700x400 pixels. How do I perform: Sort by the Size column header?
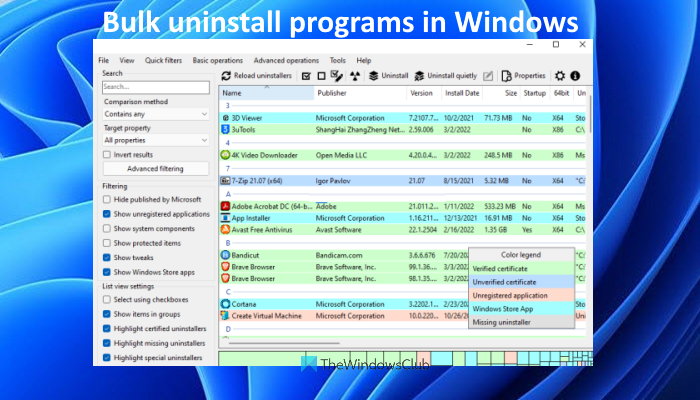click(501, 93)
